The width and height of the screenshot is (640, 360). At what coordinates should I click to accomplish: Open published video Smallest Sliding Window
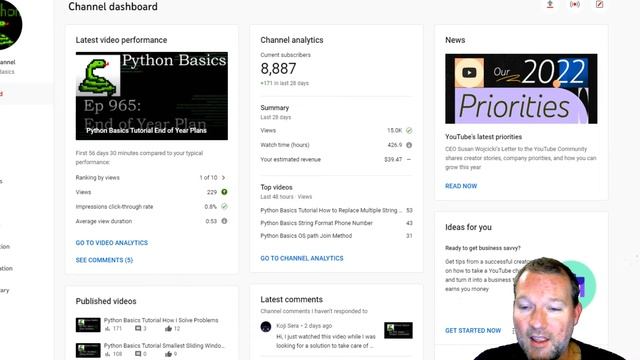click(x=164, y=345)
